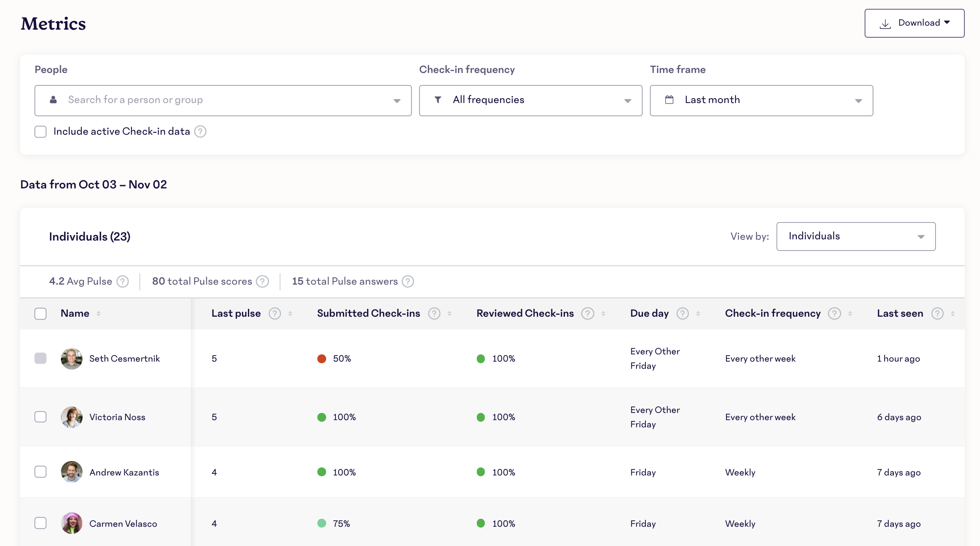Screen dimensions: 980x546
Task: Show help for total Pulse scores
Action: point(262,281)
